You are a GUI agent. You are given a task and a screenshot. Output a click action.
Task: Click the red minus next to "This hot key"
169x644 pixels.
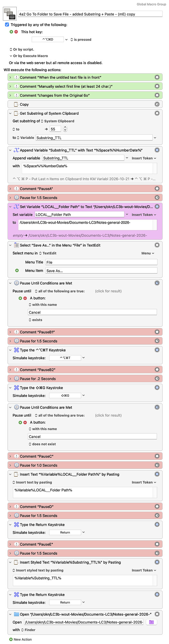(x=16, y=32)
